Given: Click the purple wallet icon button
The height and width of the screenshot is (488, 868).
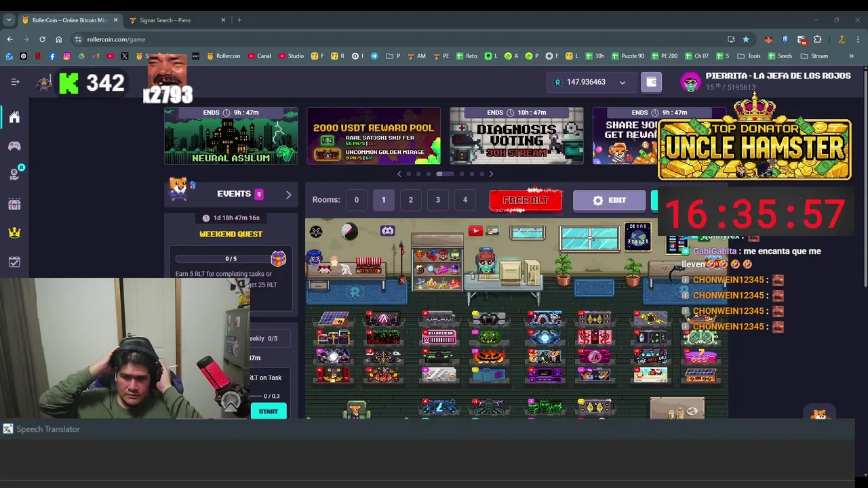Looking at the screenshot, I should 651,82.
